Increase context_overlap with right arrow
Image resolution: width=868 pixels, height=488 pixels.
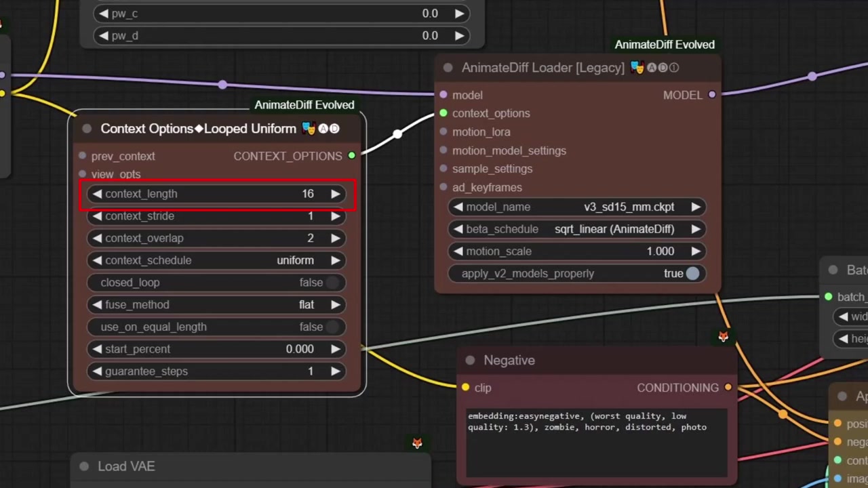[335, 238]
